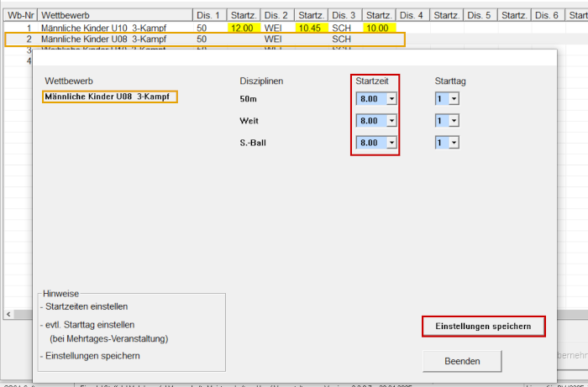Viewport: 588px width, 387px height.
Task: Expand the Startzeit dropdown for Weit
Action: tap(391, 121)
